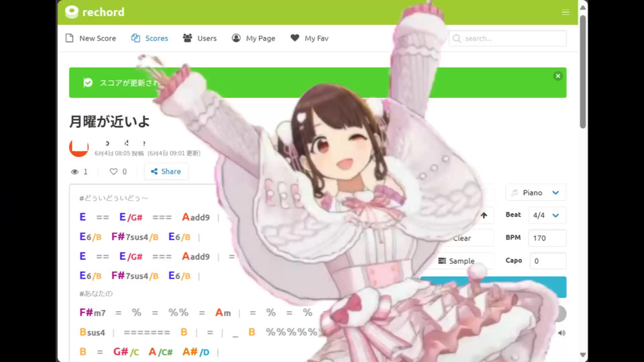Viewport: 644px width, 362px height.
Task: Click the rechord logo icon
Action: tap(72, 12)
